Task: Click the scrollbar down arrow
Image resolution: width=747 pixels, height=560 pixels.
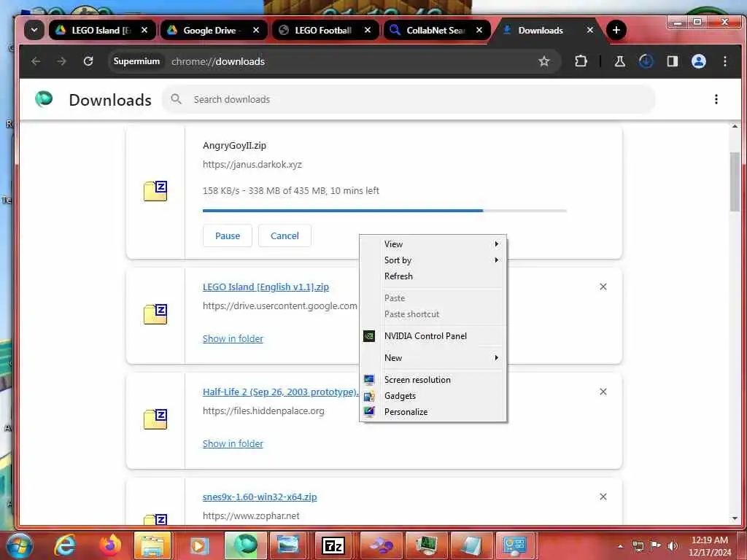Action: (735, 518)
